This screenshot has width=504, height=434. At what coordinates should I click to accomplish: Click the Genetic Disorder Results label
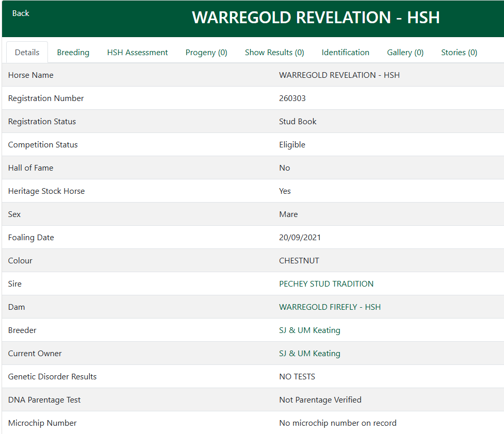click(52, 376)
